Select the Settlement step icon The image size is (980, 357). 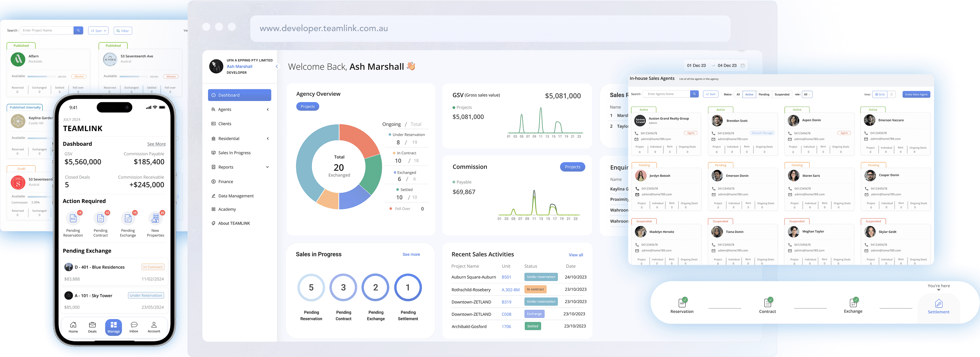pyautogui.click(x=938, y=303)
